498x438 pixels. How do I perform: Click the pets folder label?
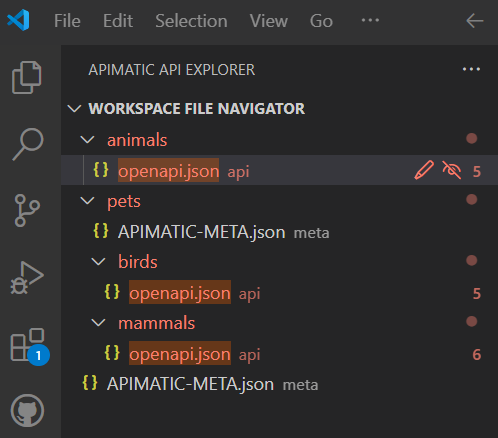pyautogui.click(x=124, y=201)
